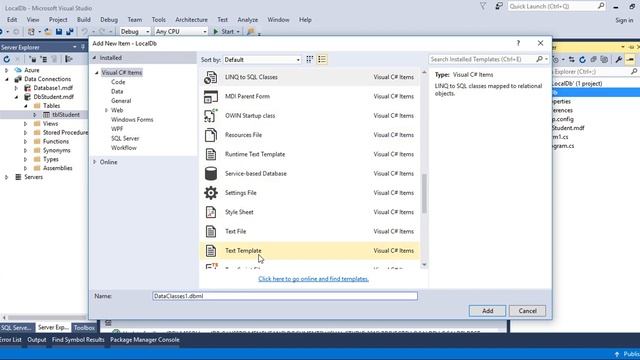Viewport: 640px width, 360px height.
Task: Switch to the Toolbox tab
Action: click(84, 327)
